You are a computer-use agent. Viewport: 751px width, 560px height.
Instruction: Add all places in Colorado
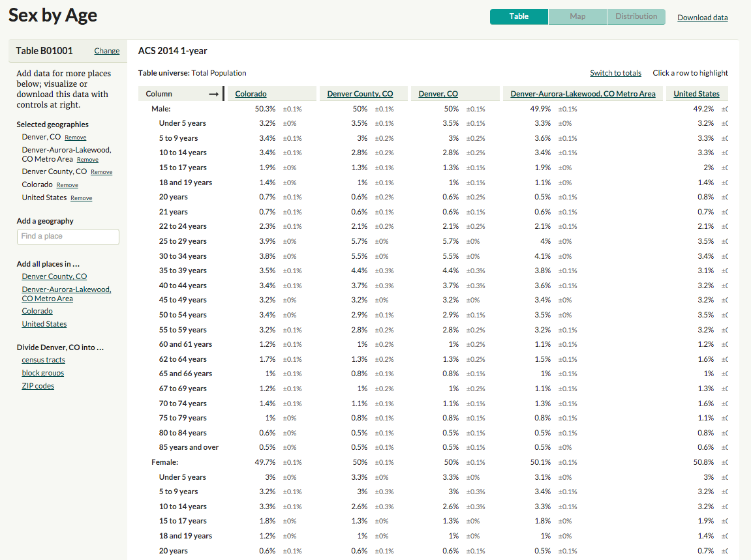37,311
